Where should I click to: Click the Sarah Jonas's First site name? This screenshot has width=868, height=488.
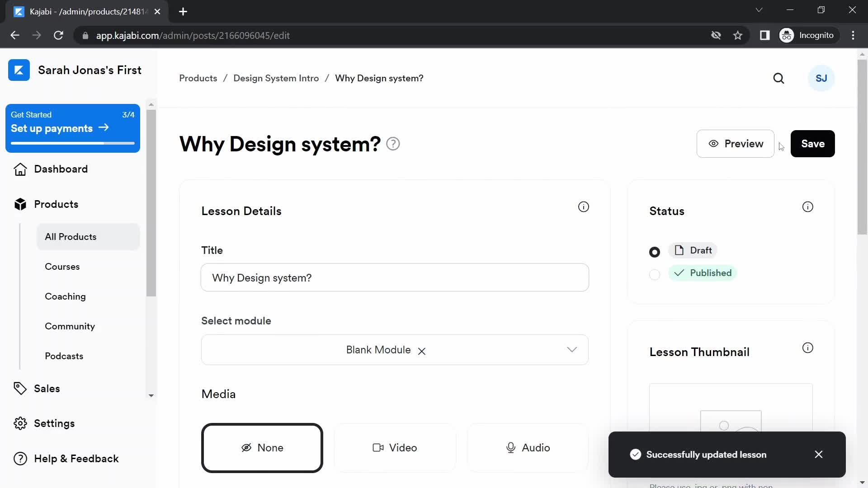90,70
